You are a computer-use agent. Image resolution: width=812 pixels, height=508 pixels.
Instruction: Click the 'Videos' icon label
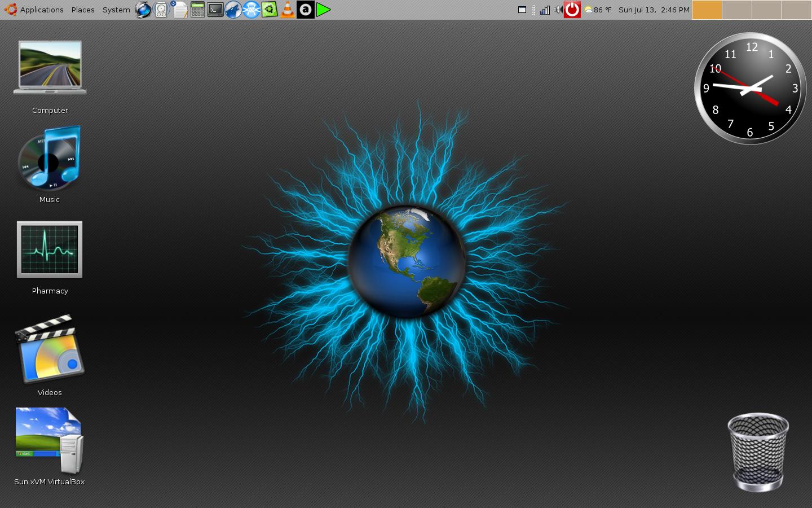(x=50, y=393)
